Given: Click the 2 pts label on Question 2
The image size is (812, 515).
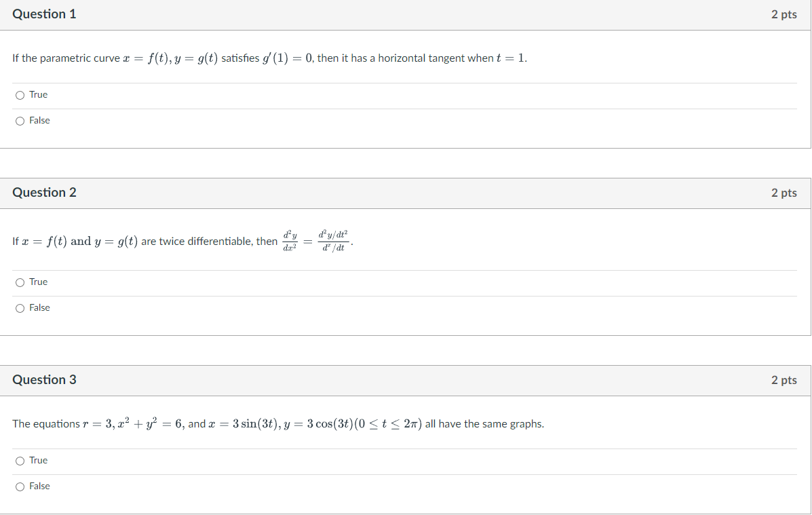Looking at the screenshot, I should click(x=784, y=192).
